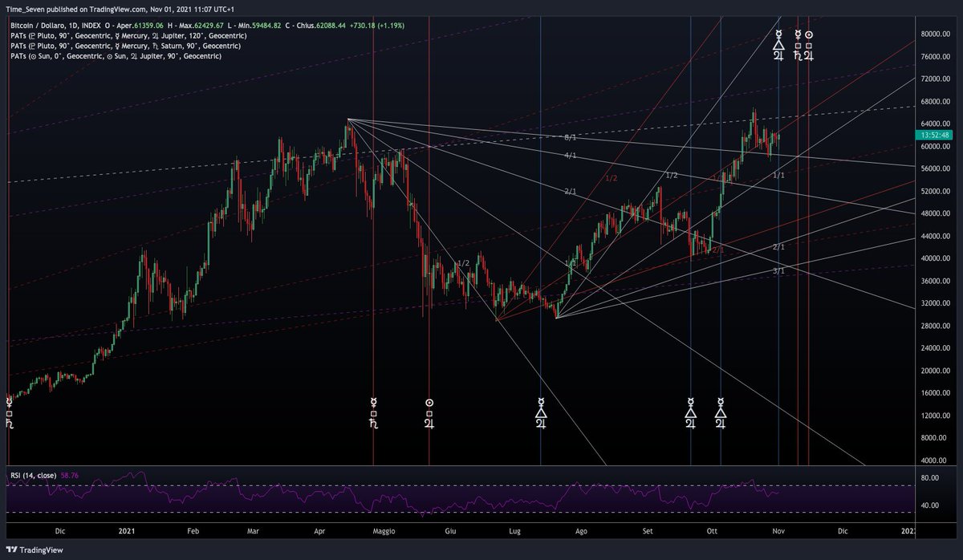The image size is (963, 560).
Task: Click the Mar label on time axis
Action: coord(254,531)
